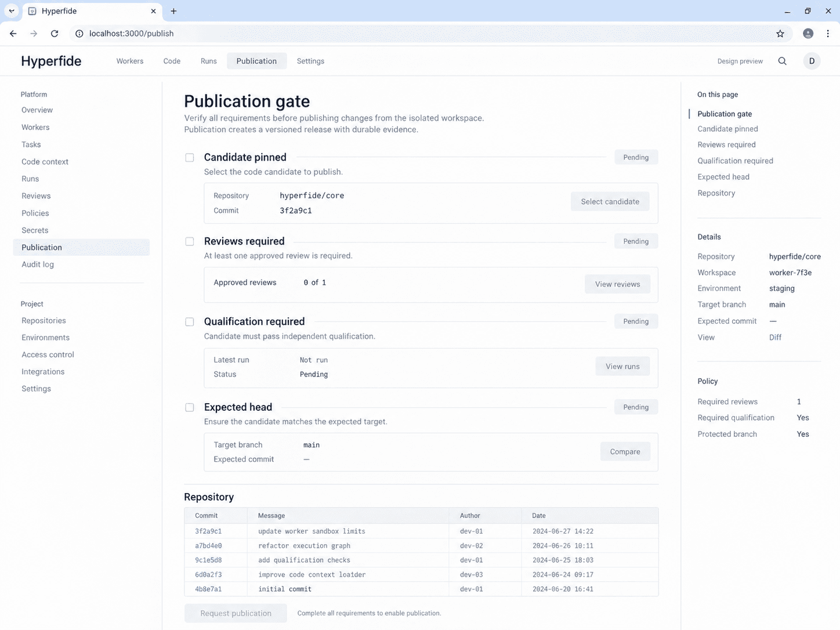Click the Request publication button

[236, 613]
